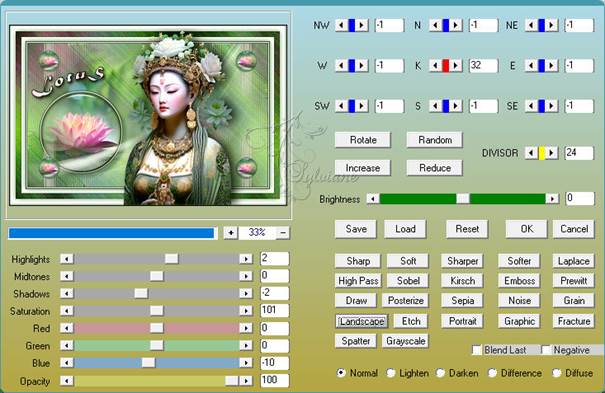Click the K left arrow
The image size is (605, 393).
[x=435, y=66]
